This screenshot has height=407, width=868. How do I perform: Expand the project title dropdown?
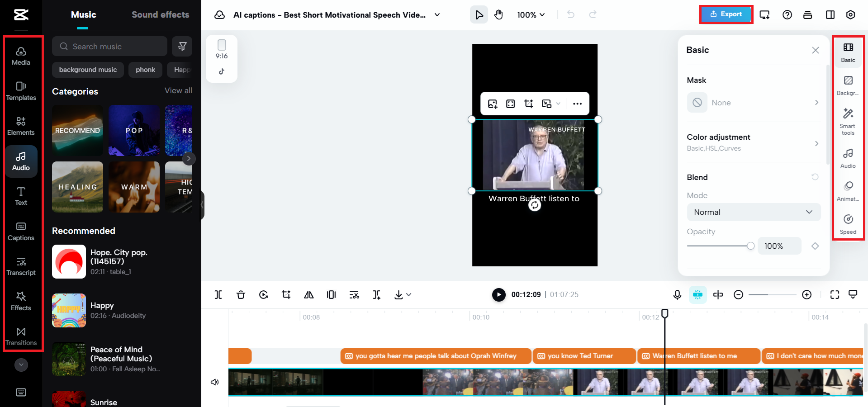437,14
